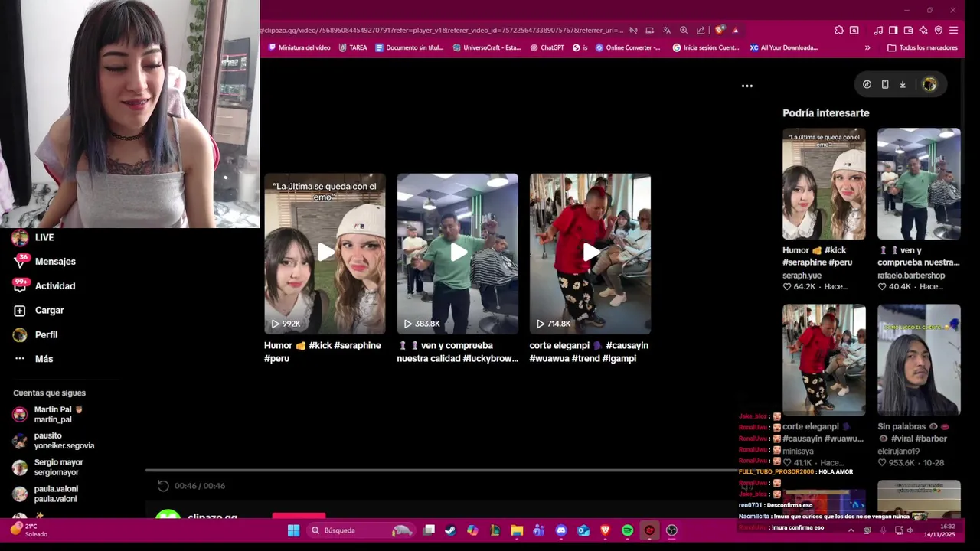980x551 pixels.
Task: Open Sergio mayor followed account
Action: point(48,468)
